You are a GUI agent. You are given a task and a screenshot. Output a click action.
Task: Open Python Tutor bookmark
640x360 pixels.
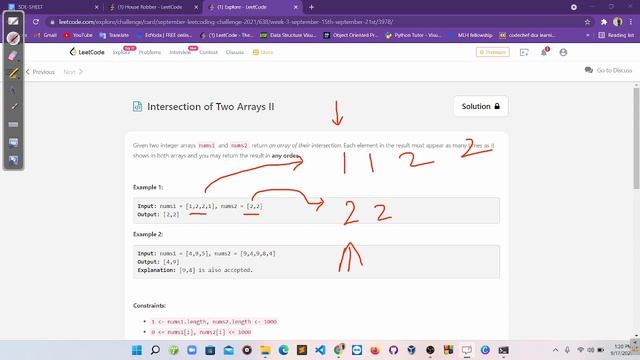point(413,36)
